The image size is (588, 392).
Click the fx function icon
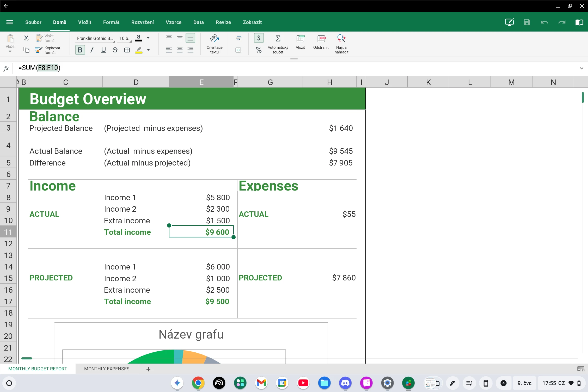pyautogui.click(x=6, y=68)
